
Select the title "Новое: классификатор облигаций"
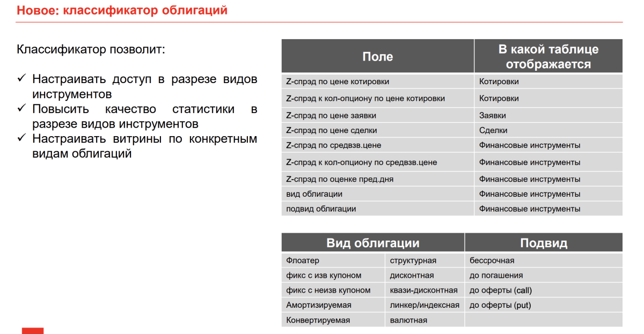click(122, 10)
